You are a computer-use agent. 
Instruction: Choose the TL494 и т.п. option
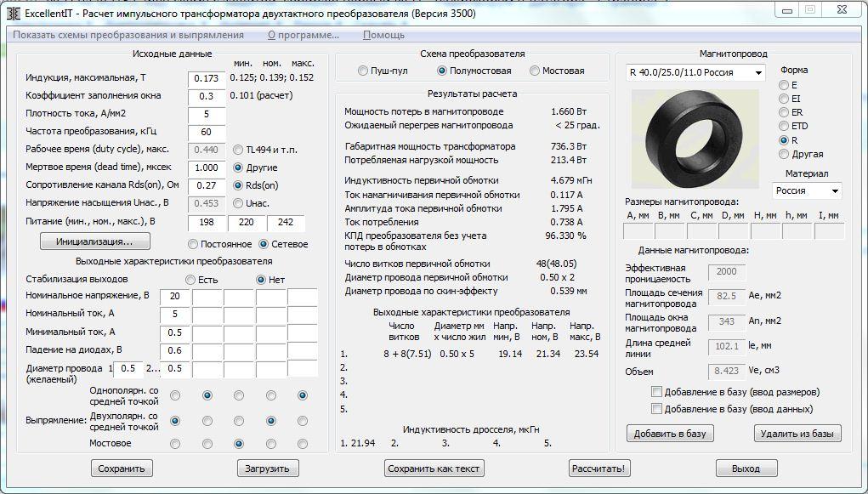click(238, 150)
